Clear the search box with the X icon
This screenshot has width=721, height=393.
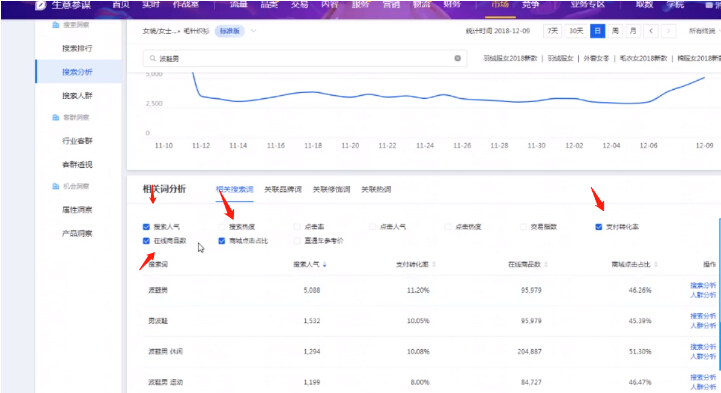[458, 58]
